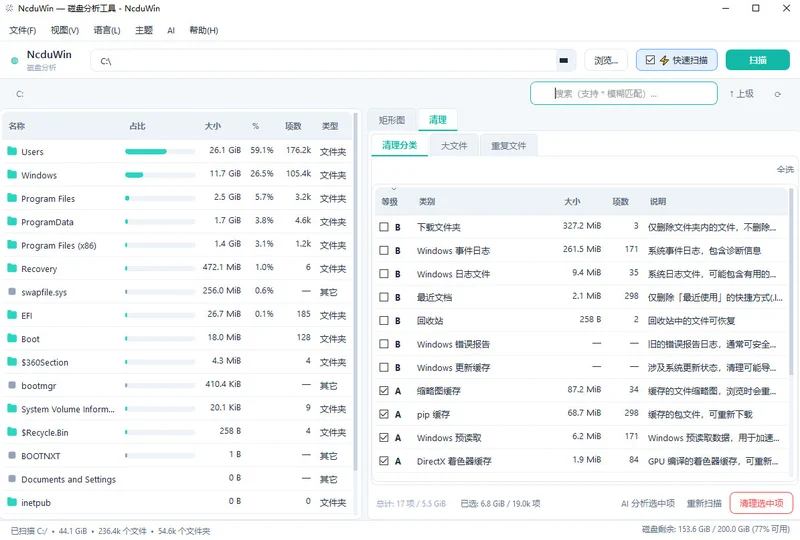Click the 重新扫描 link
The height and width of the screenshot is (540, 800).
(x=704, y=504)
